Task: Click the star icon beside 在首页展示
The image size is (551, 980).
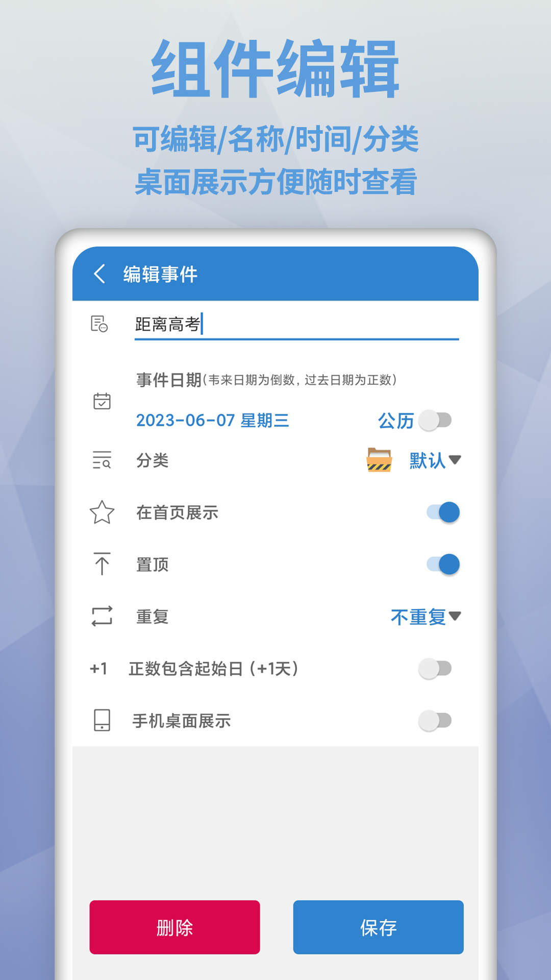Action: coord(102,512)
